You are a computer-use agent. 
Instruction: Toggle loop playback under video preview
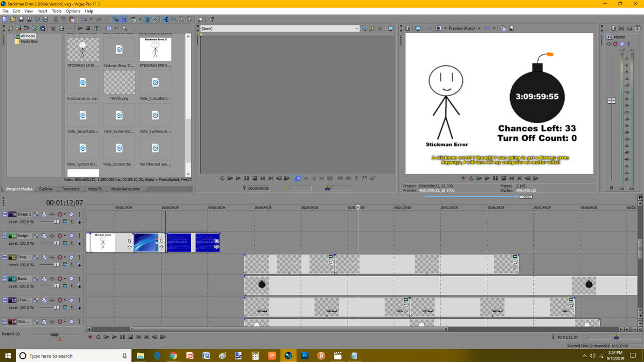click(x=471, y=178)
